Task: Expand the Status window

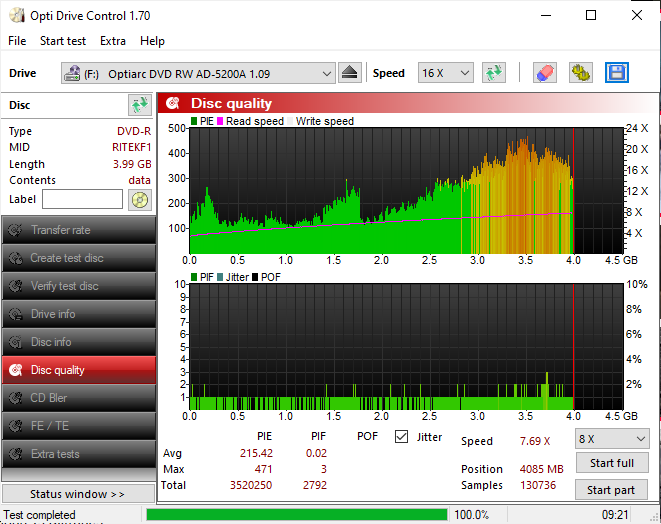Action: point(78,494)
